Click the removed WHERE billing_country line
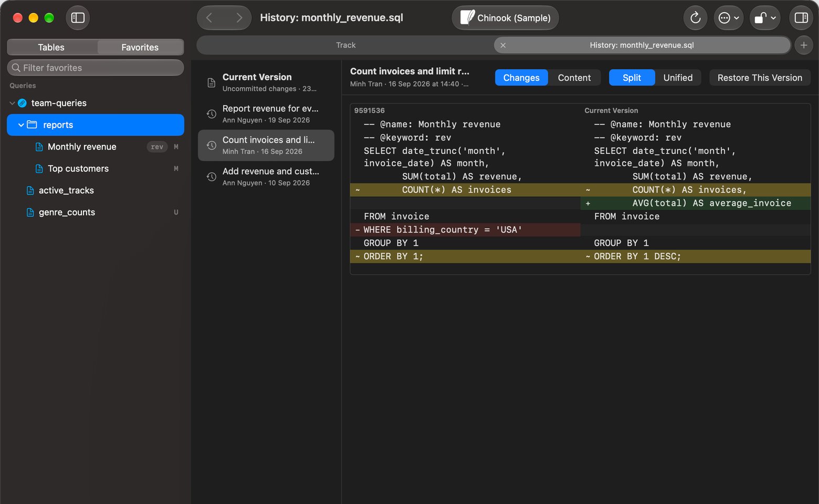This screenshot has width=819, height=504. tap(465, 230)
